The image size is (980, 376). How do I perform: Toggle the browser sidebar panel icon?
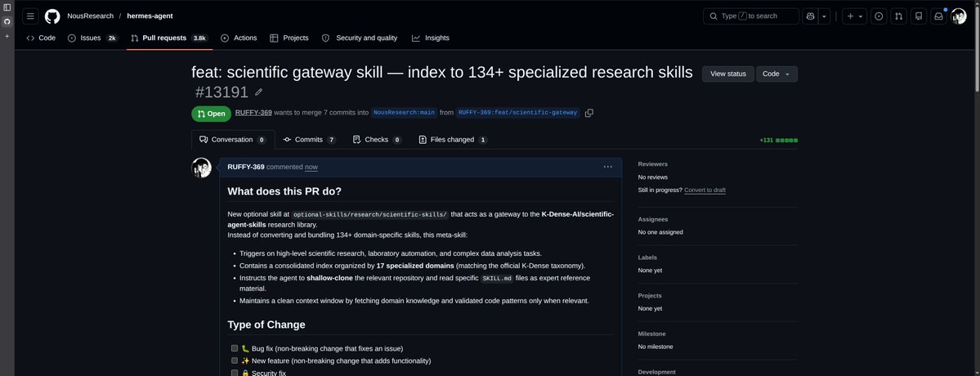tap(7, 7)
